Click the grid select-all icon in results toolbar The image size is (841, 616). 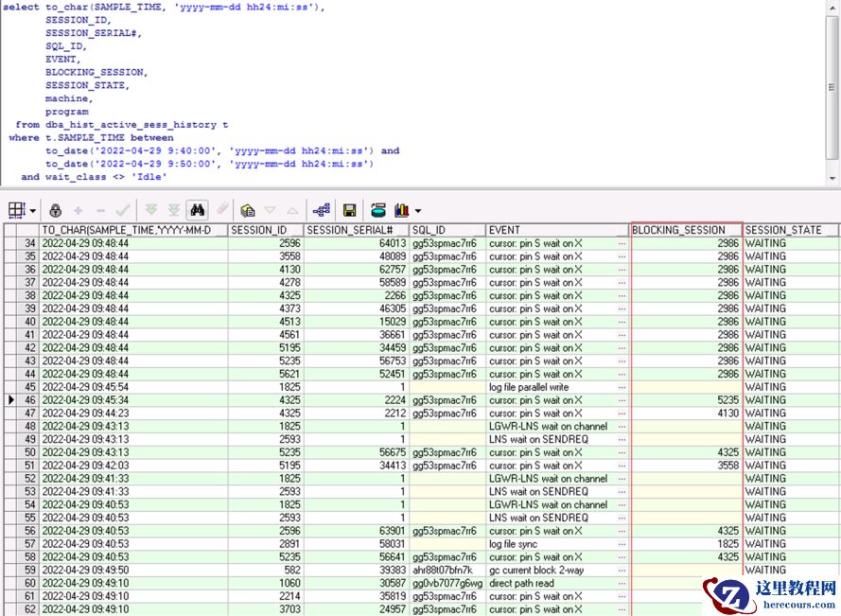point(15,210)
